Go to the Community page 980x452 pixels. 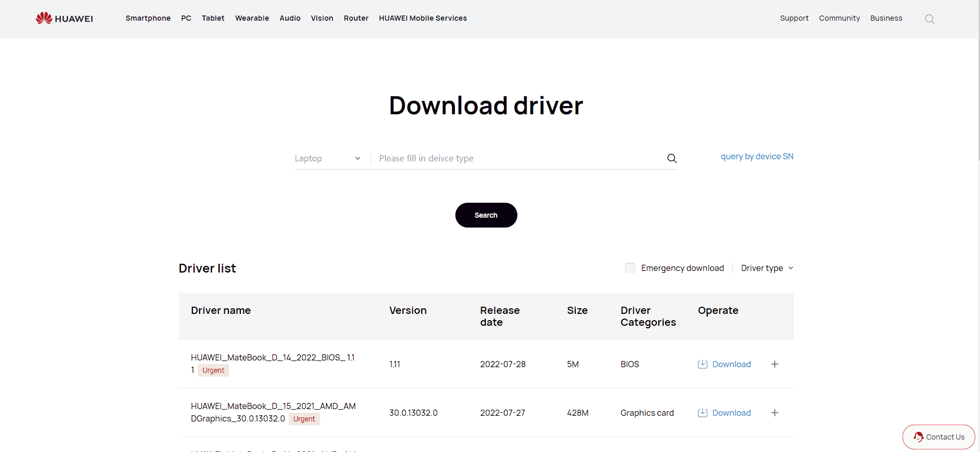point(839,18)
